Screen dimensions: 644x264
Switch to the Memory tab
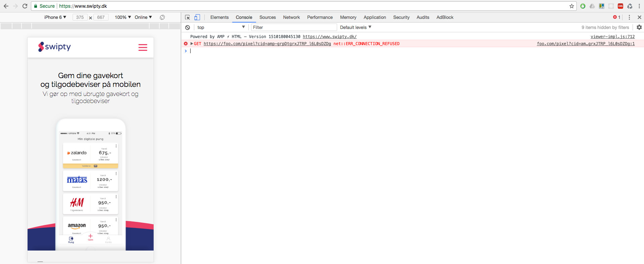click(348, 17)
